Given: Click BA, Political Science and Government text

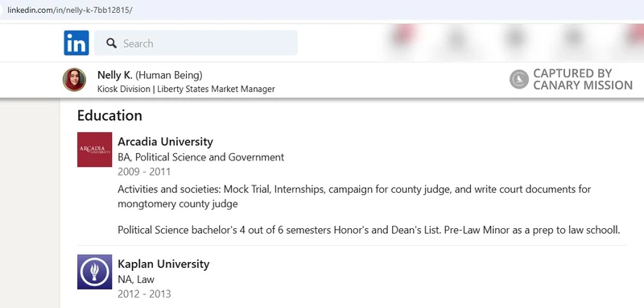Looking at the screenshot, I should (x=200, y=157).
